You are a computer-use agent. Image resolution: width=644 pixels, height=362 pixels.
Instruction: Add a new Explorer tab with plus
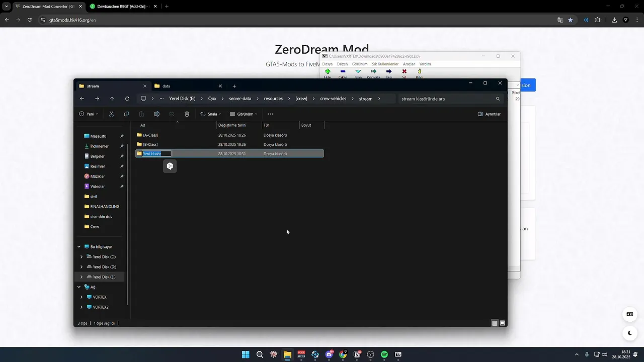point(234,86)
